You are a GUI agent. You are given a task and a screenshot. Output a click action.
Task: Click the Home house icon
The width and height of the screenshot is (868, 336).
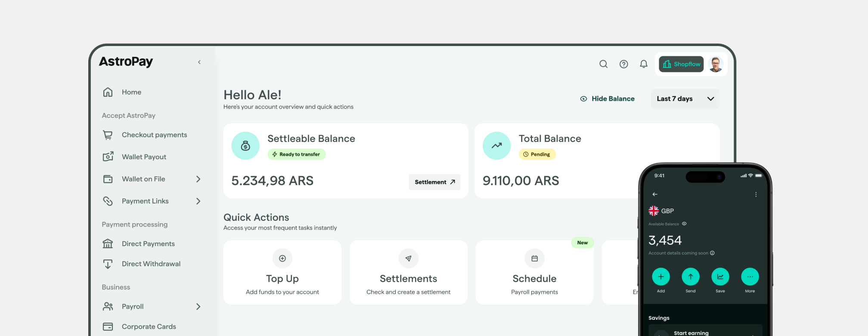click(x=108, y=92)
